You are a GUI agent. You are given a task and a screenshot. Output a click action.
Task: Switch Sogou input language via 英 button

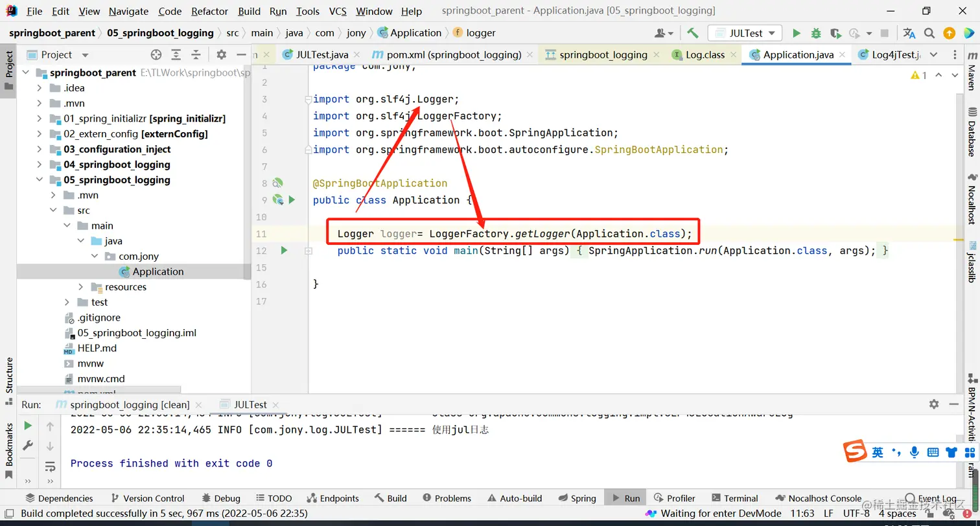[x=878, y=452]
